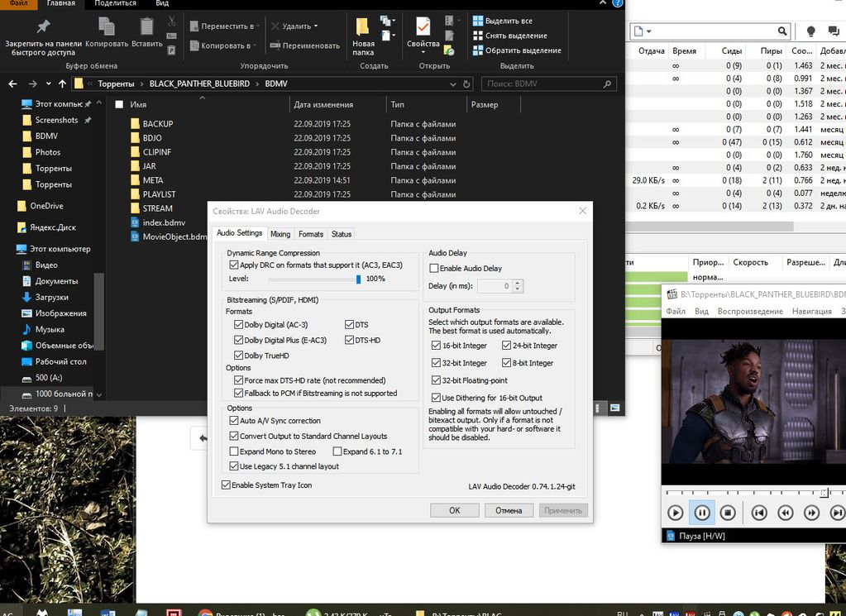
Task: Click the fast-forward player button
Action: [812, 513]
